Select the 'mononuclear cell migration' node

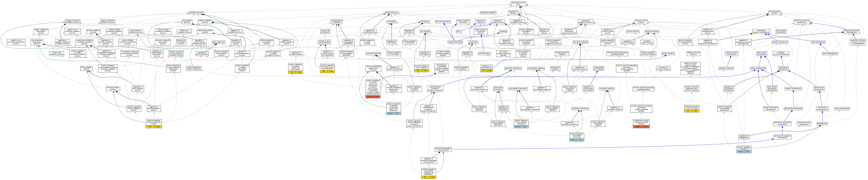[x=598, y=68]
